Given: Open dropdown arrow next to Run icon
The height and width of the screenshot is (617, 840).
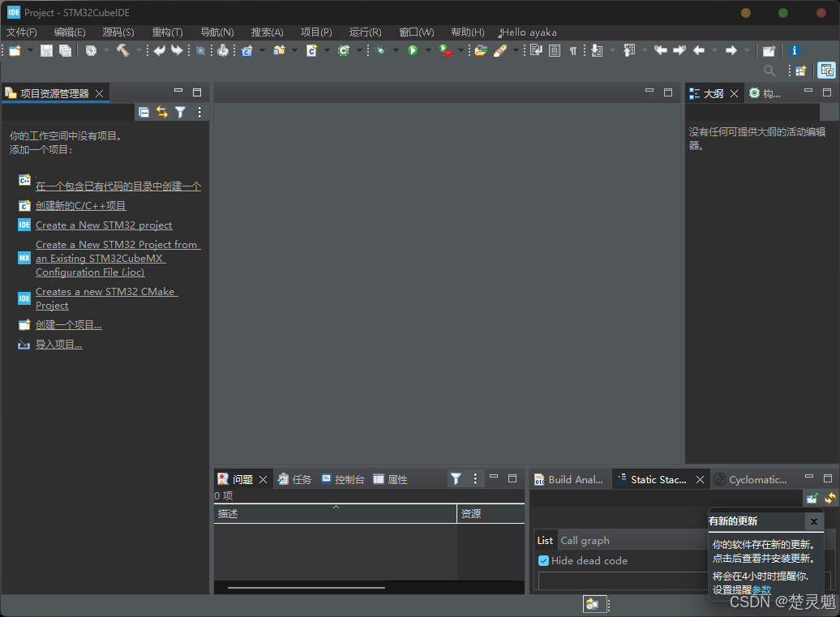Looking at the screenshot, I should [x=428, y=51].
